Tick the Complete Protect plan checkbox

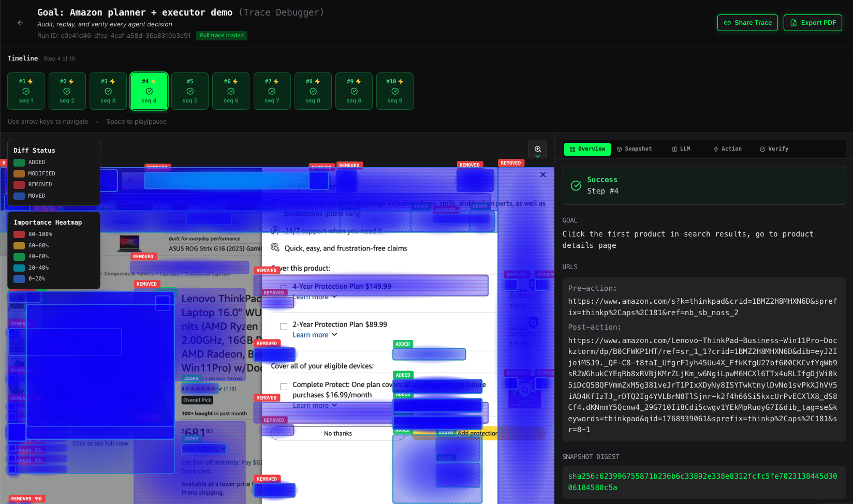(284, 387)
